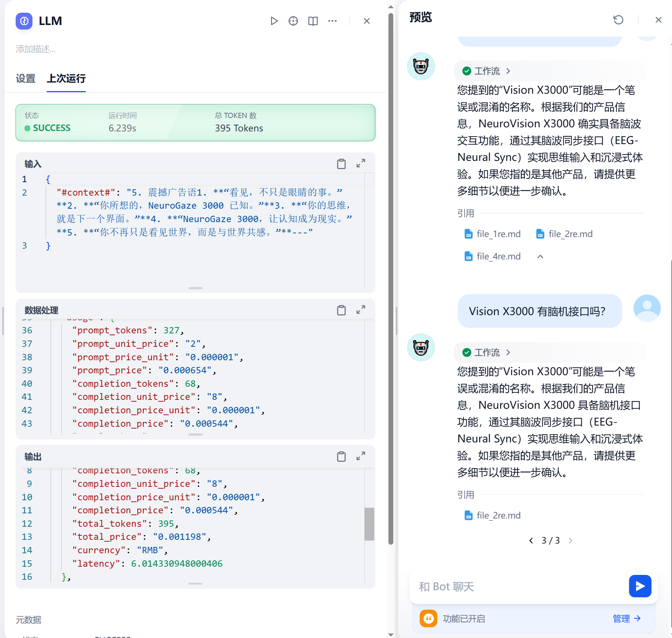This screenshot has width=672, height=638.
Task: Collapse the citation list with up chevron
Action: pyautogui.click(x=540, y=256)
